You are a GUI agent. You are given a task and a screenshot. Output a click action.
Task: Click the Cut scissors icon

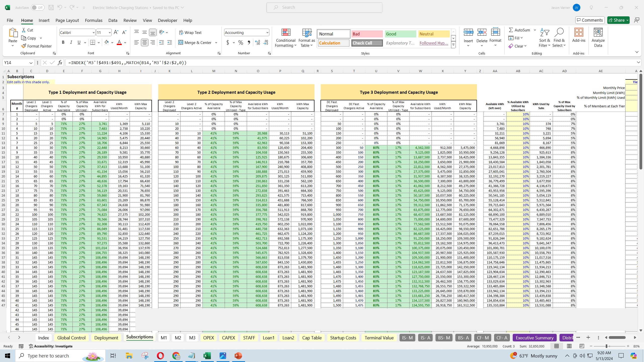(24, 30)
